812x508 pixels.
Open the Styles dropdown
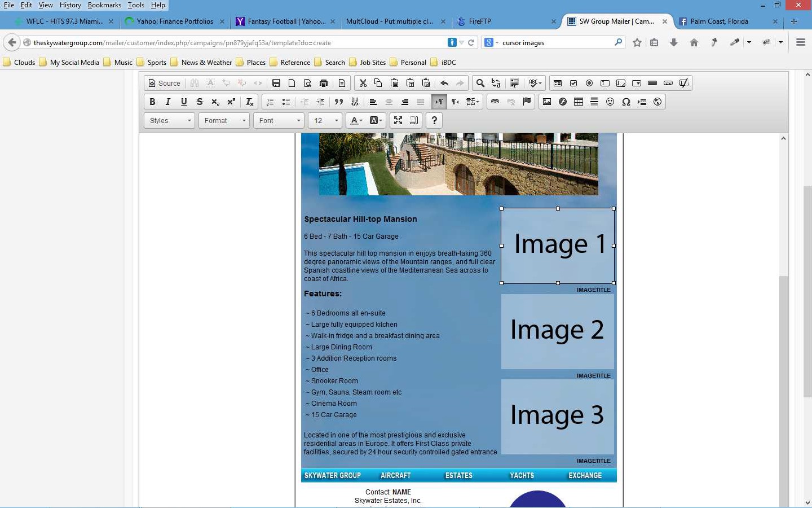click(x=170, y=120)
